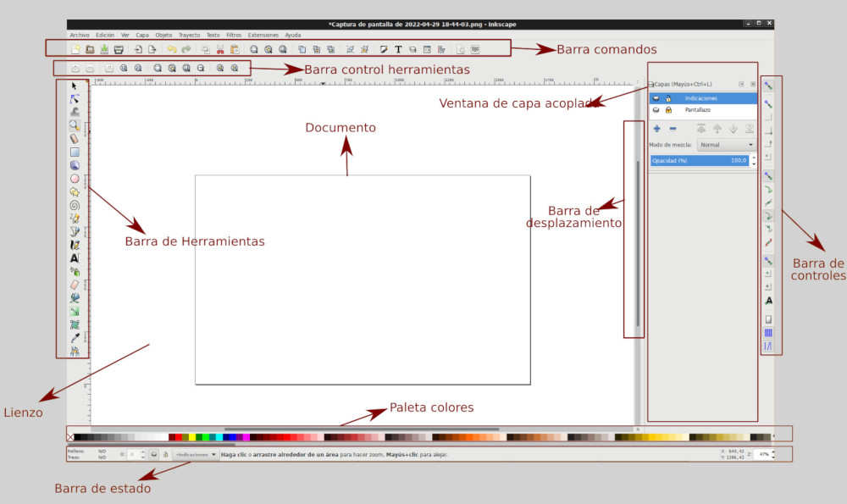Select the Rectangle tool

(75, 152)
